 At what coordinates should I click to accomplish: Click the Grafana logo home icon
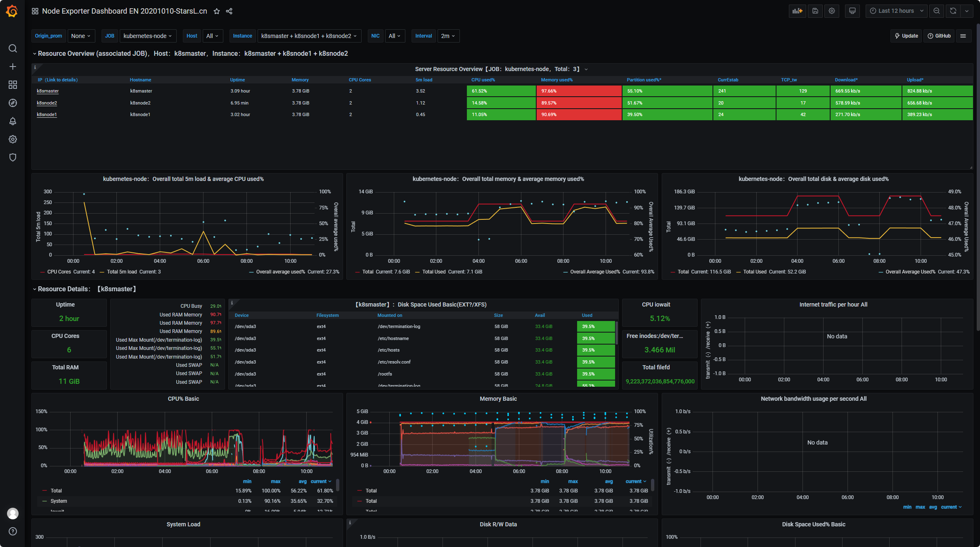(12, 11)
